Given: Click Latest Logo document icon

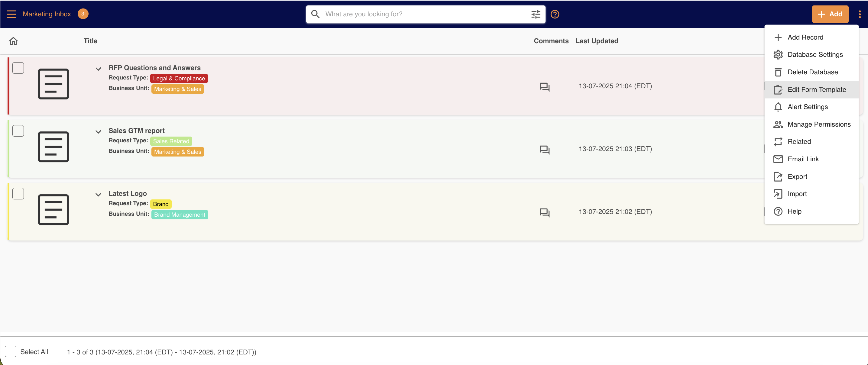Looking at the screenshot, I should click(53, 210).
